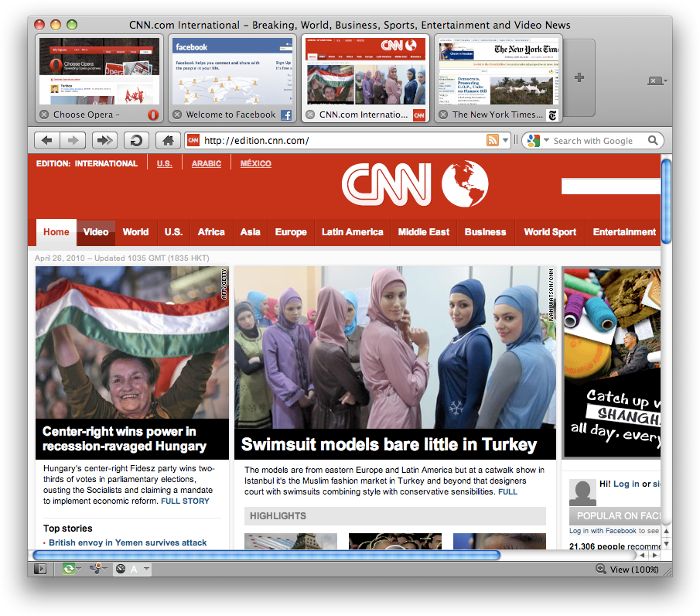Click the Facebook profile silhouette avatar

[x=582, y=493]
